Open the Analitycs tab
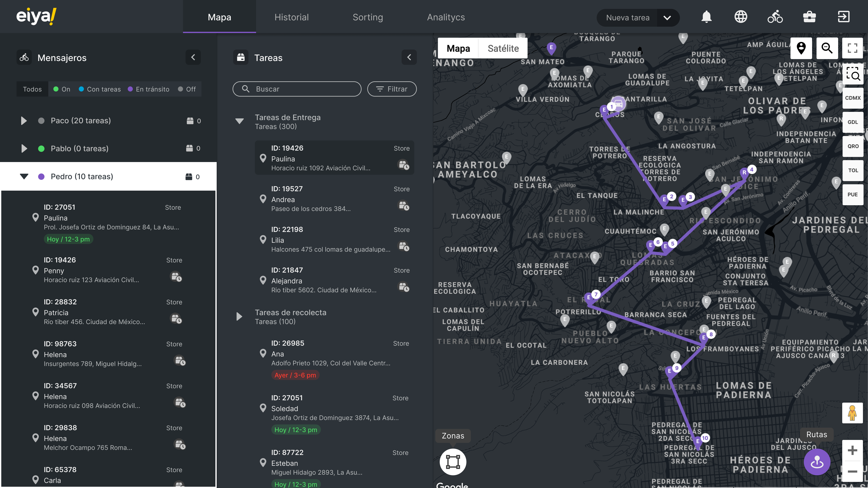Screen dimensions: 868x488 (446, 17)
